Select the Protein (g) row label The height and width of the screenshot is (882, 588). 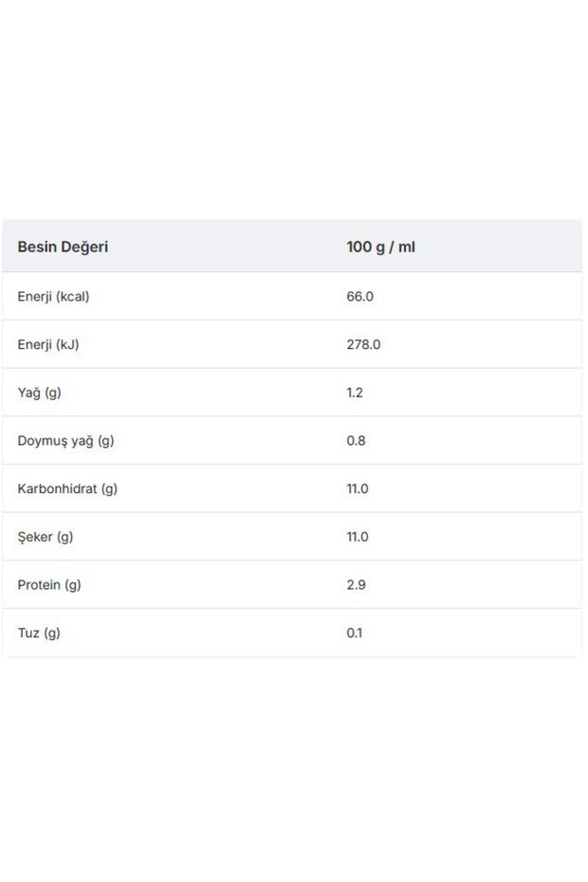(x=49, y=585)
